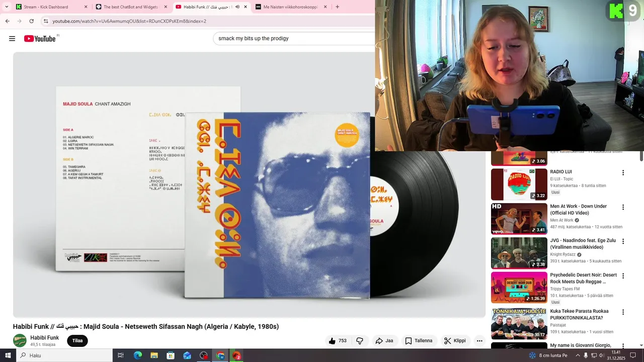Open the weather widget 8 cm lunta
The image size is (644, 362).
548,355
